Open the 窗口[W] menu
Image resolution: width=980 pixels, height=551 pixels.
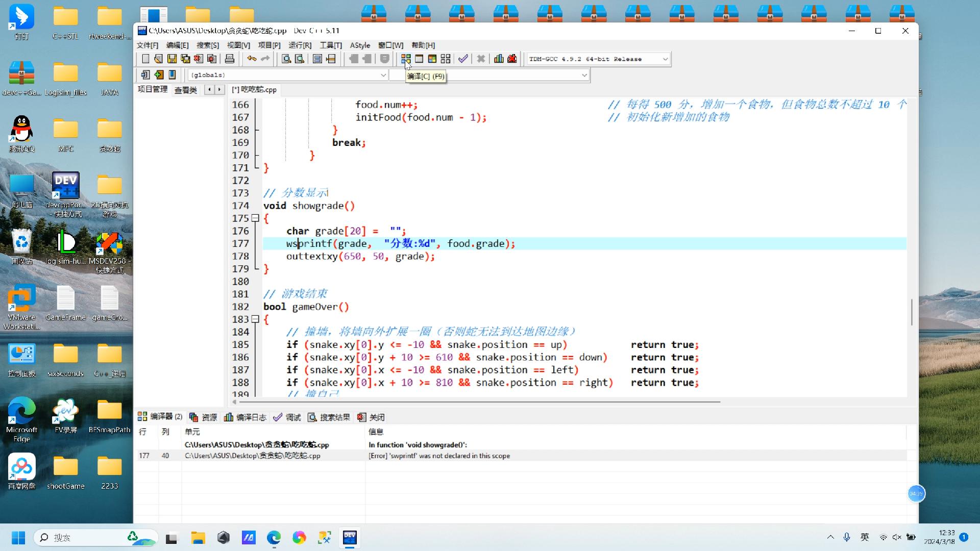click(x=391, y=45)
